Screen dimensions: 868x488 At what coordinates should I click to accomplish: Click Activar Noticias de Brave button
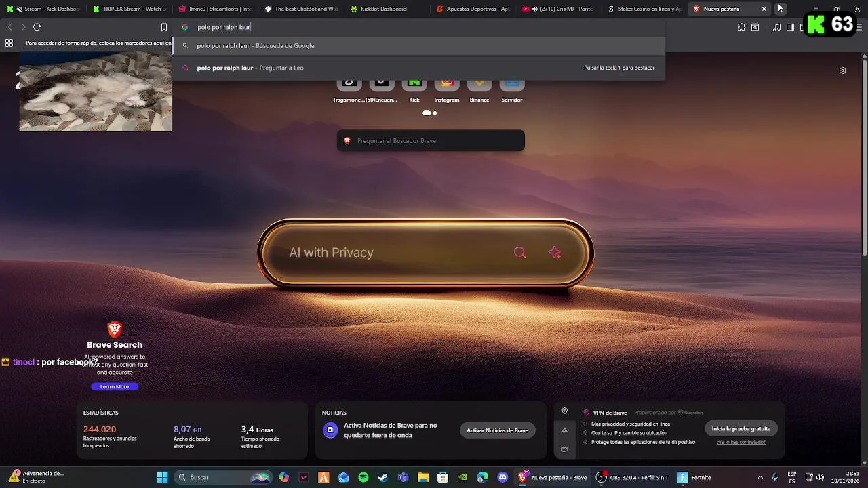point(497,430)
